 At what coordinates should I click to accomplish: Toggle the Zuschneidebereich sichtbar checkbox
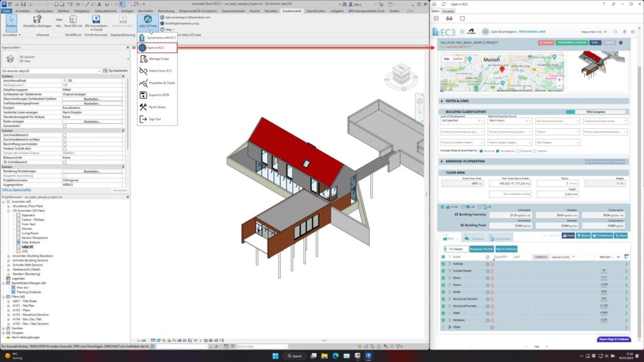click(65, 140)
